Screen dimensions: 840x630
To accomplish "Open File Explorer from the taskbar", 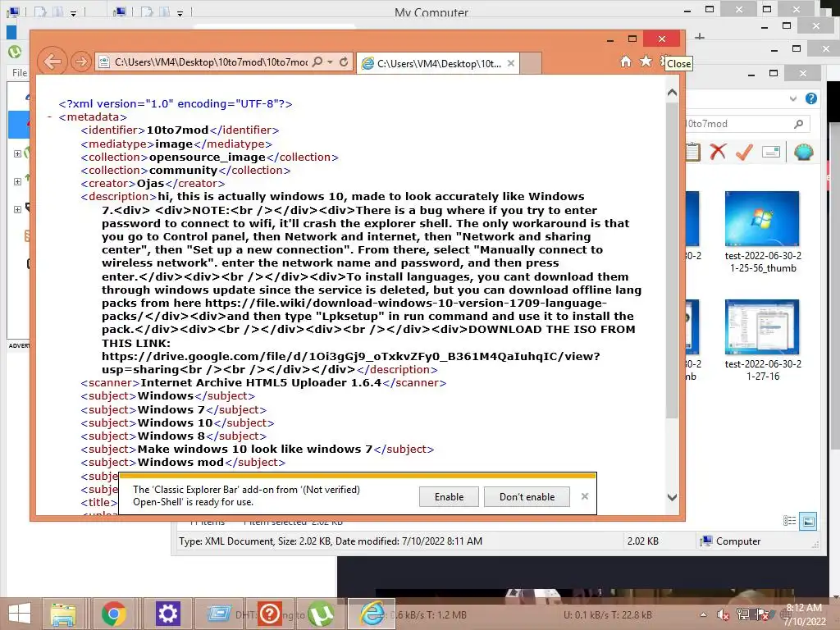I will point(62,614).
